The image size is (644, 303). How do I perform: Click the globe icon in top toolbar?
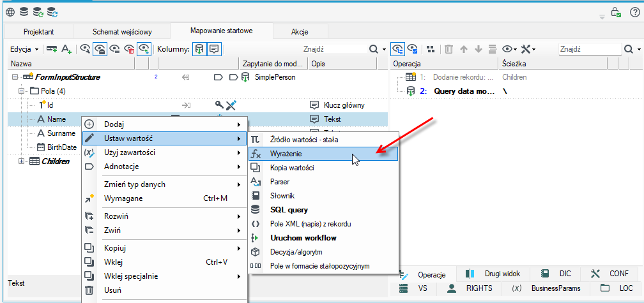10,13
